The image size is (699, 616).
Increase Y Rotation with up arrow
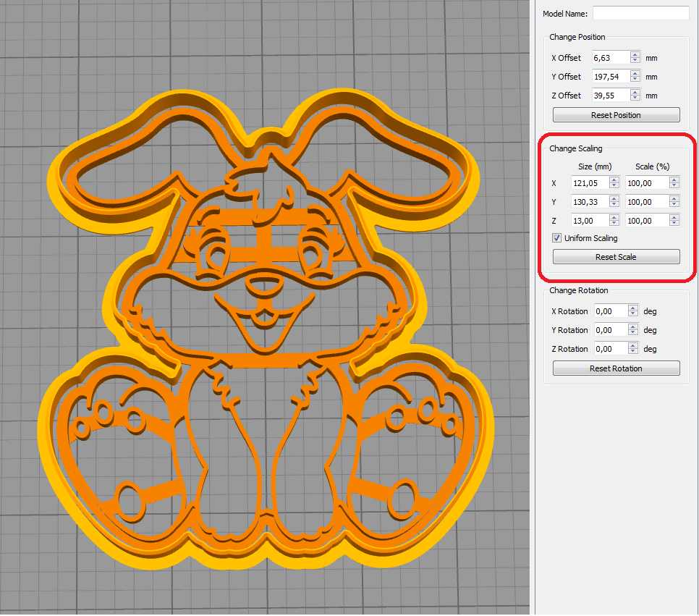[633, 326]
